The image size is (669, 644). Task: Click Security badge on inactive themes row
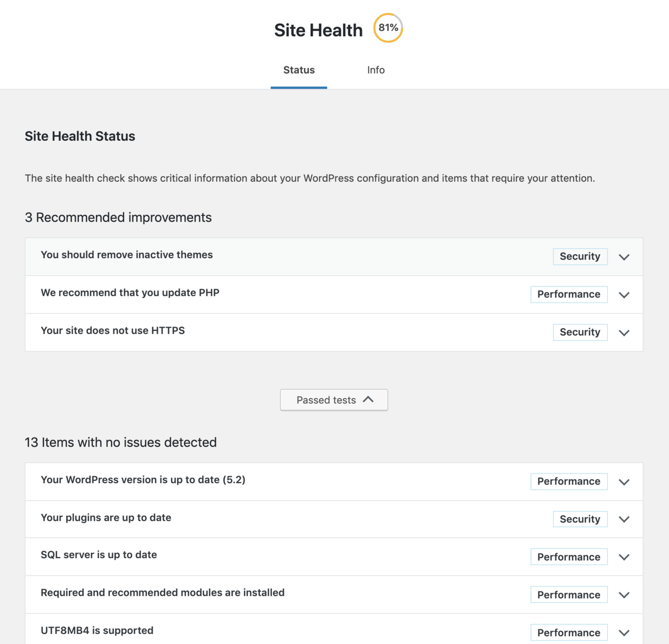pyautogui.click(x=580, y=257)
